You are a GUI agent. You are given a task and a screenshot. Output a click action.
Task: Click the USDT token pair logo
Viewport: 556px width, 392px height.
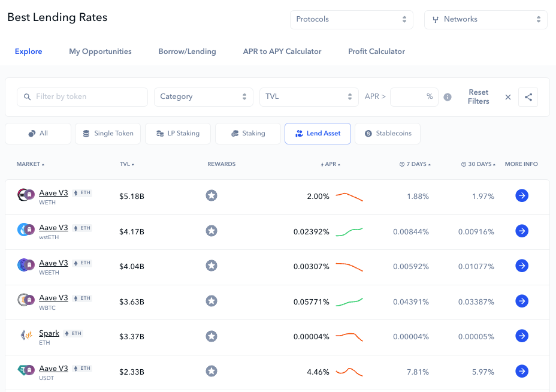(26, 370)
